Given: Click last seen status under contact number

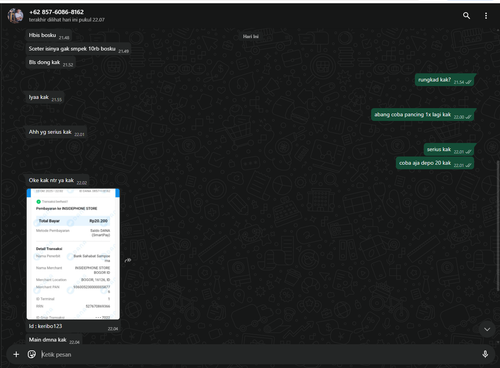Looking at the screenshot, I should (67, 20).
